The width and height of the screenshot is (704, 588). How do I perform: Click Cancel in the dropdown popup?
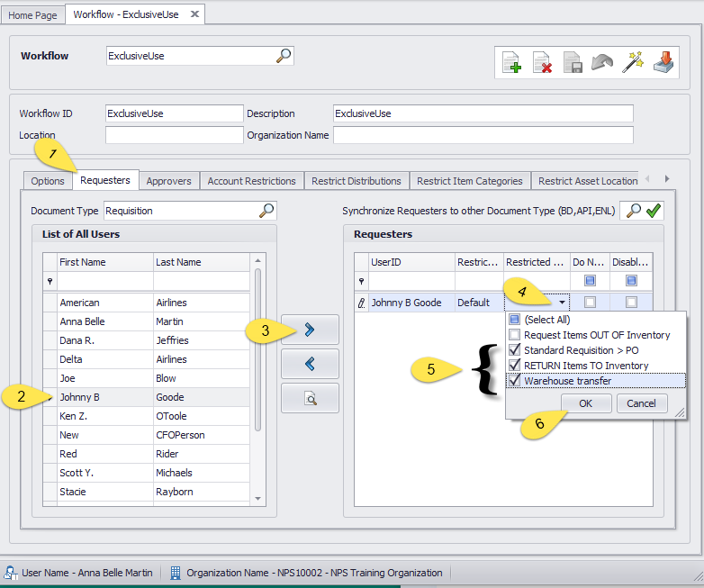click(x=641, y=403)
